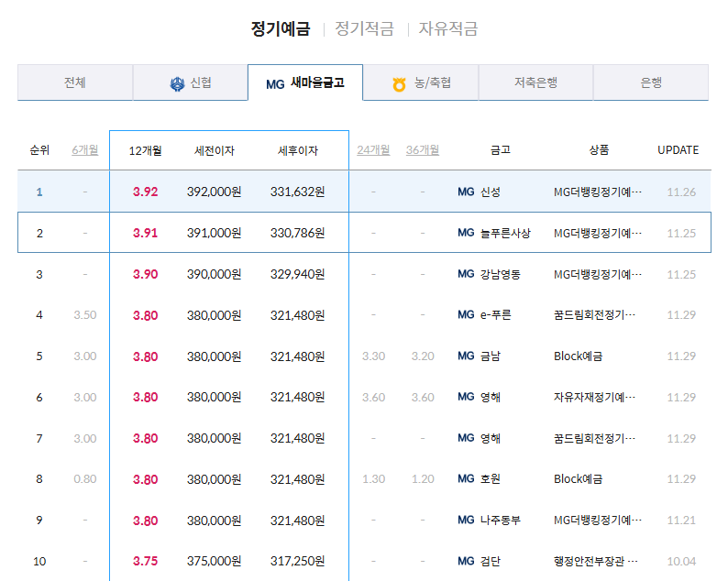
Task: Open the 신협 tab
Action: coord(191,82)
